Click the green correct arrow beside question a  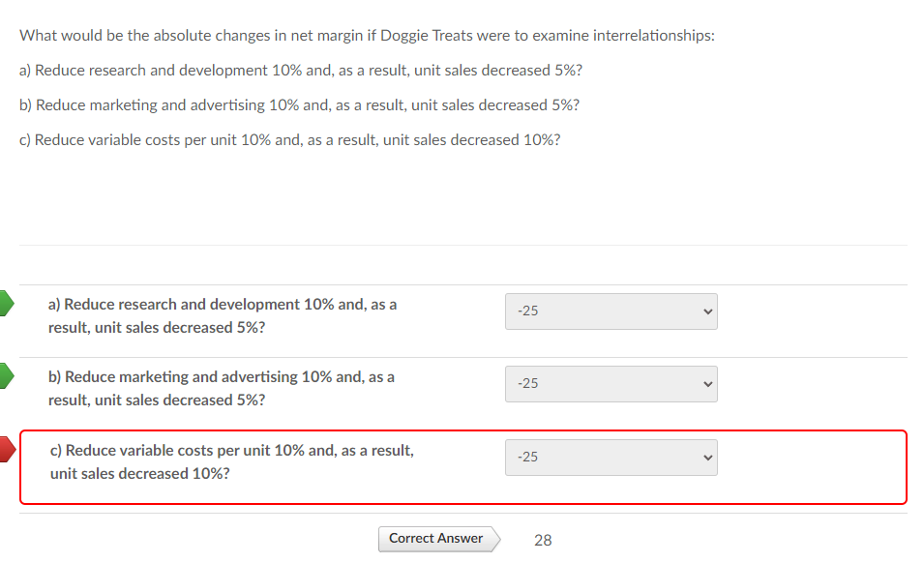5,303
